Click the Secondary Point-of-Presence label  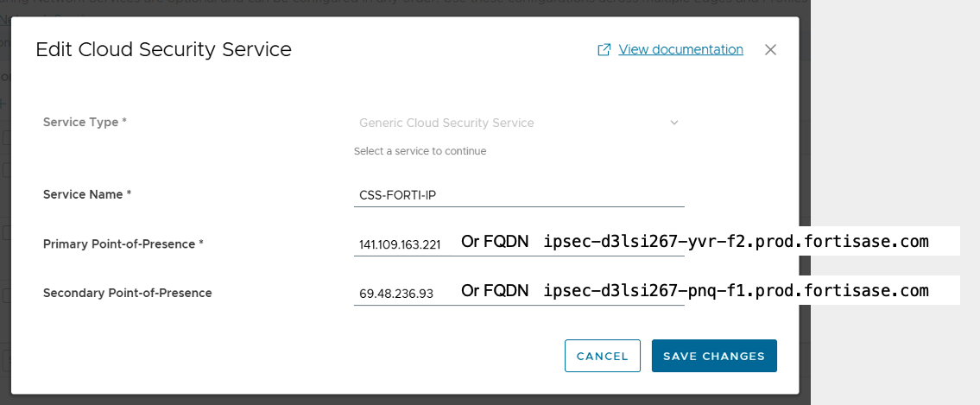[128, 293]
